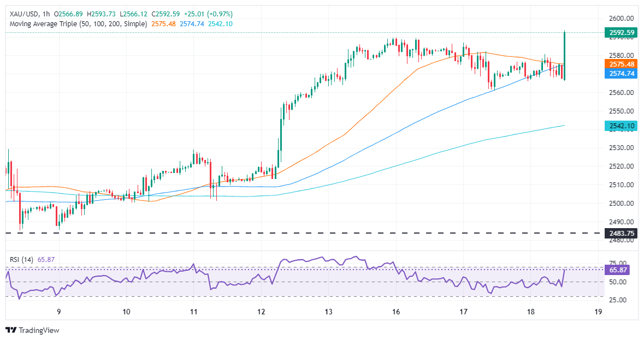This screenshot has width=644, height=340.
Task: Click the orange 2575.48 price axis label
Action: point(621,64)
